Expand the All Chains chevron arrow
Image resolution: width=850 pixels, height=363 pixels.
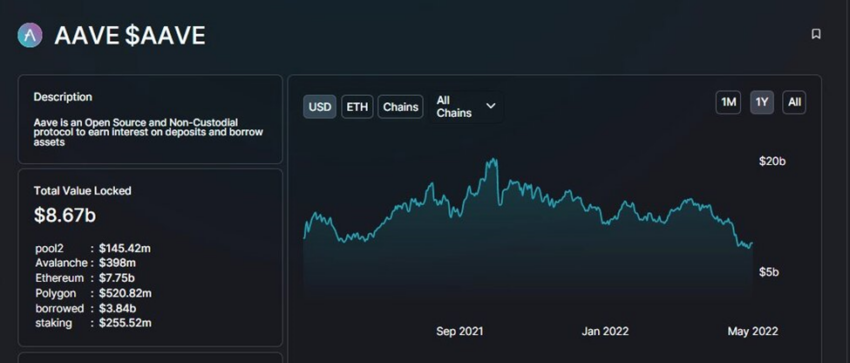[x=491, y=106]
